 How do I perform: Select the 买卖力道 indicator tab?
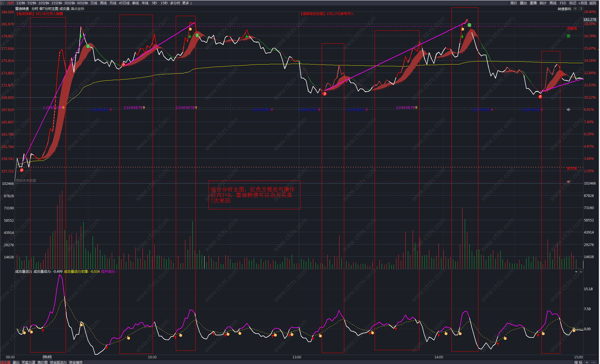click(x=28, y=362)
